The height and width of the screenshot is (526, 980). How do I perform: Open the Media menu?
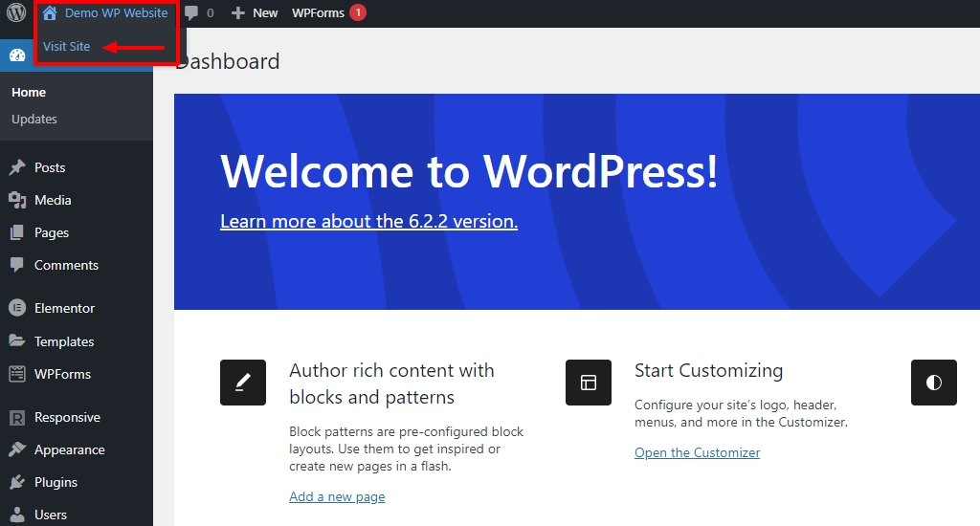click(53, 200)
